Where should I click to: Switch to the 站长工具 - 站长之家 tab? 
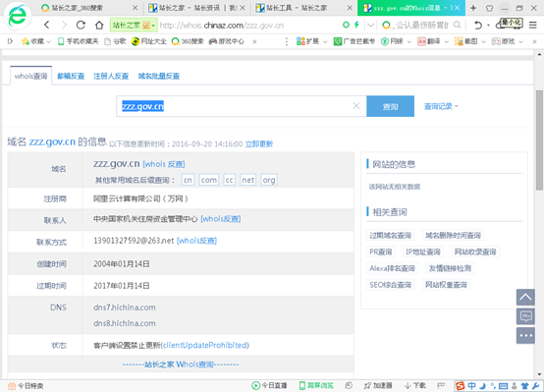pyautogui.click(x=303, y=8)
